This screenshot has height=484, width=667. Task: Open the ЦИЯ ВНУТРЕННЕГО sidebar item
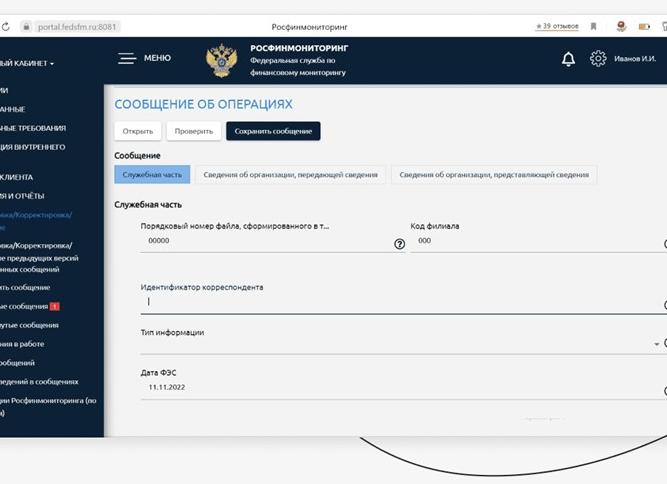tap(33, 147)
